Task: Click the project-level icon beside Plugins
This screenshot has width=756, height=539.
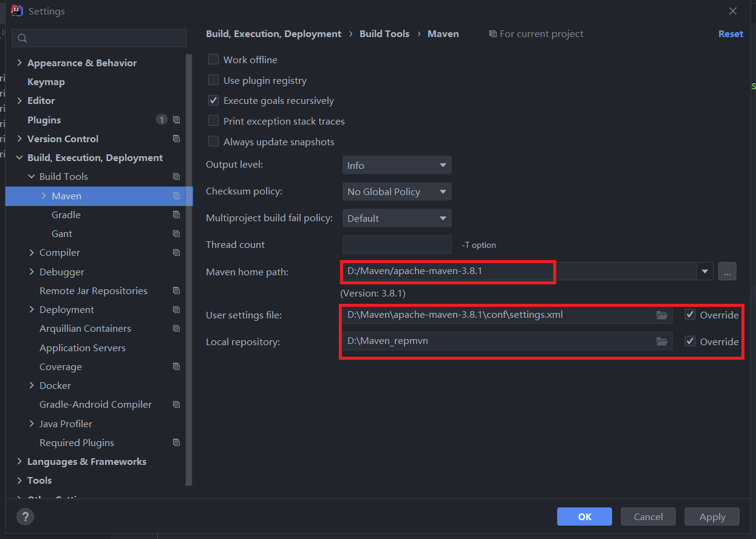Action: click(x=176, y=120)
